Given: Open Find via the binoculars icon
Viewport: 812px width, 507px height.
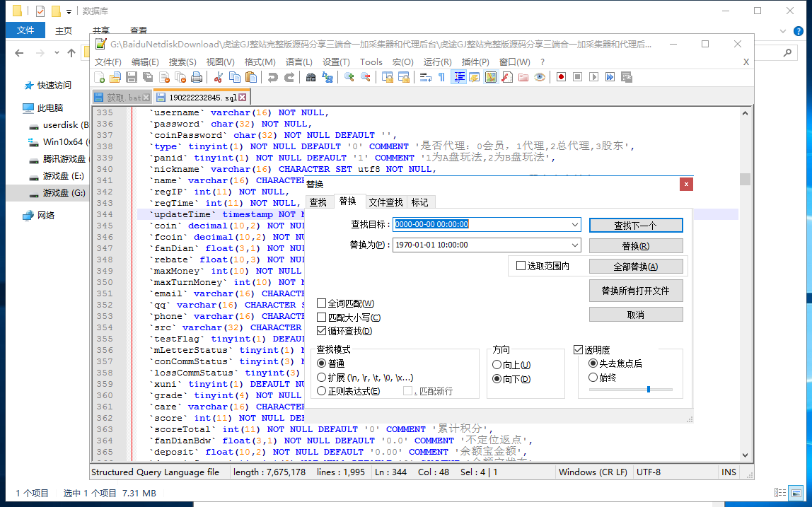Looking at the screenshot, I should 311,77.
